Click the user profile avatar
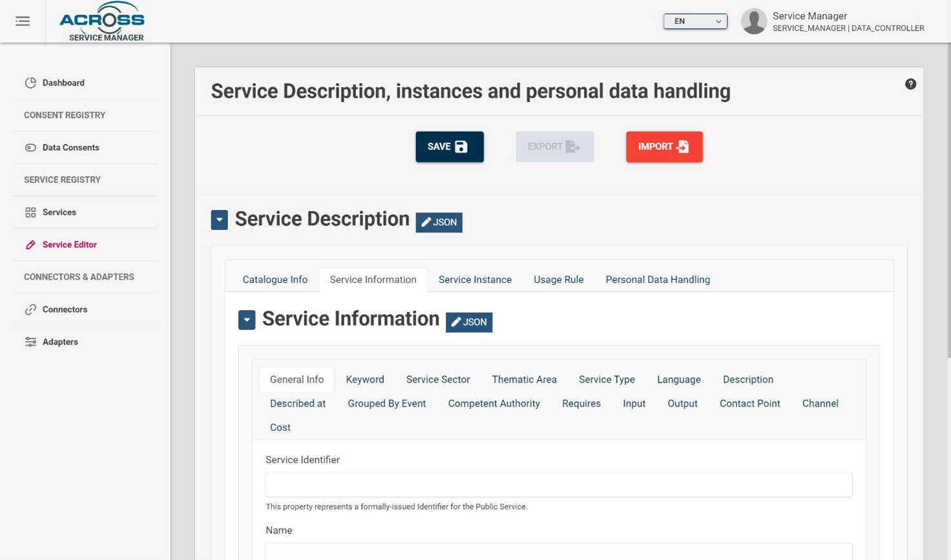 [x=753, y=21]
